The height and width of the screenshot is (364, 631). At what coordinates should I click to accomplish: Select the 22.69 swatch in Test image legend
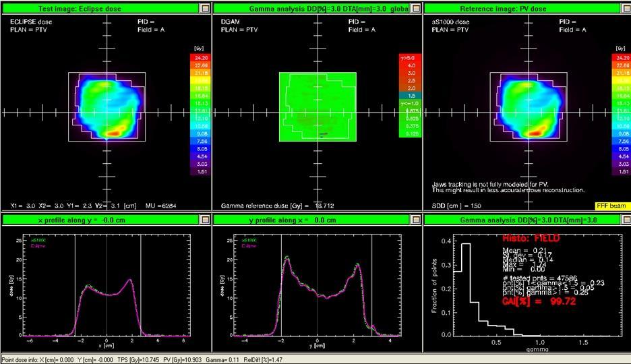point(200,65)
